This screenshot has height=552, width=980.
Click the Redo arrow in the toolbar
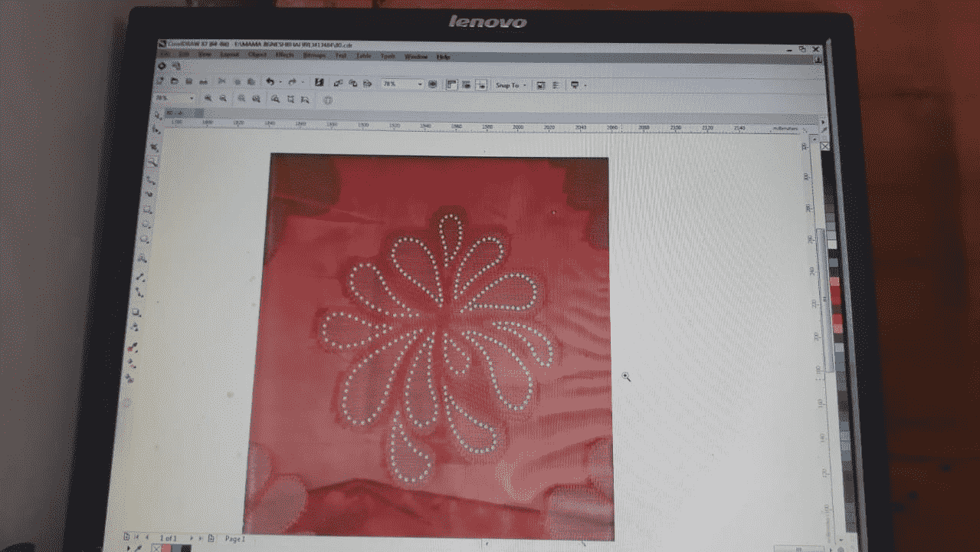[293, 82]
